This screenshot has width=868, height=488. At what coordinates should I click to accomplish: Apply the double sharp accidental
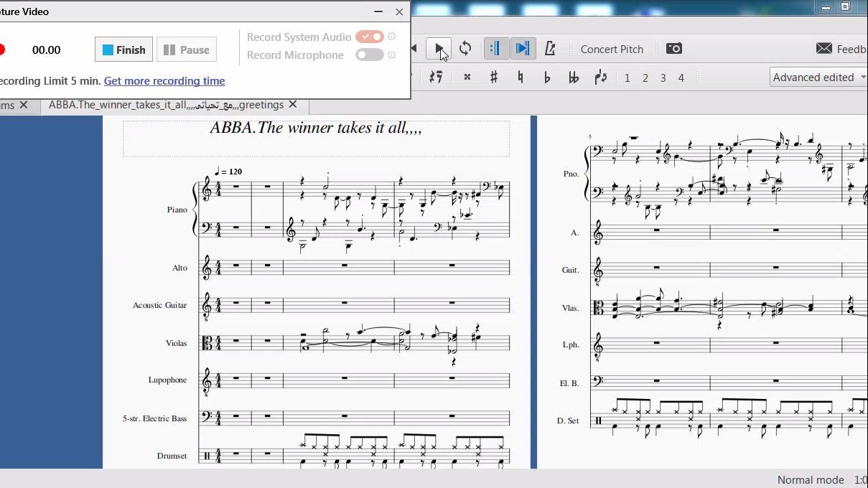tap(467, 78)
